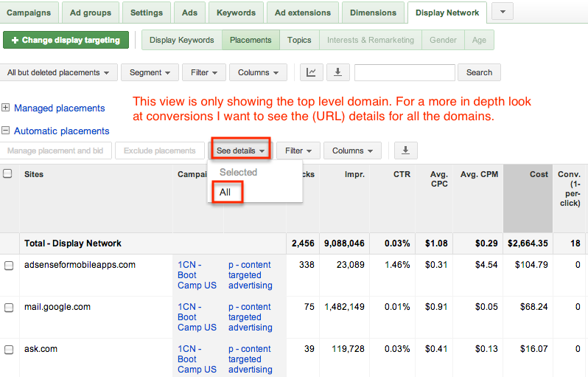Screen dimensions: 588x377
Task: Select the Age sub-tab
Action: (x=479, y=40)
